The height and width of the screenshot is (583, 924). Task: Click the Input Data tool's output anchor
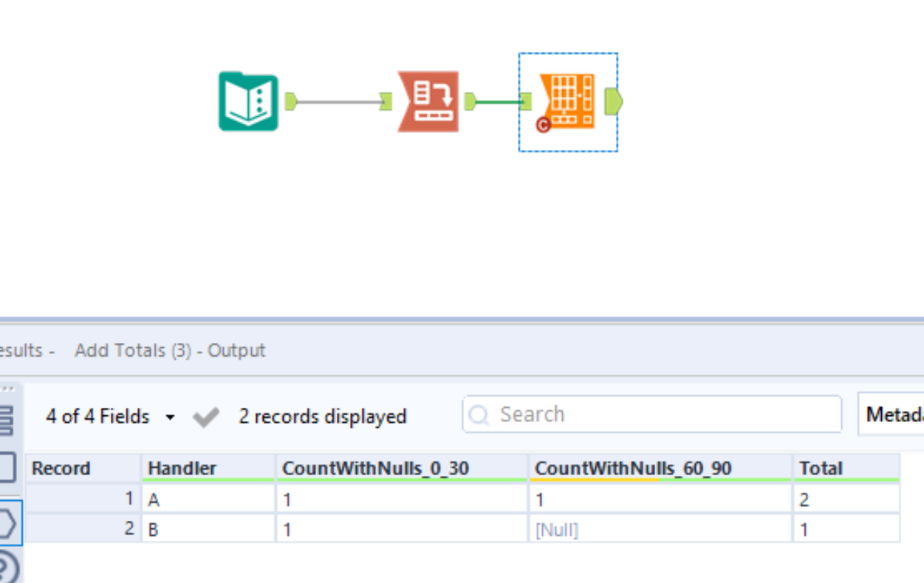(290, 101)
